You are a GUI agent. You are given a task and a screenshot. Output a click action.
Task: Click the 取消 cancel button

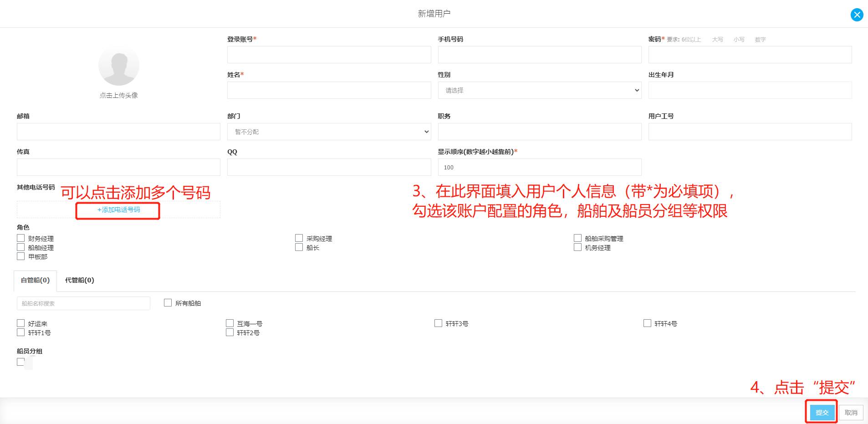851,413
